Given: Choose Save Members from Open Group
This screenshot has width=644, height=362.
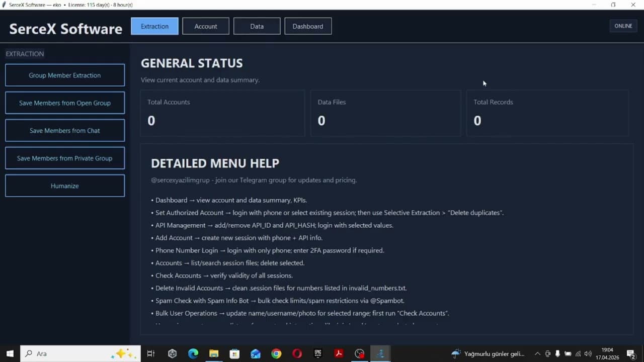Looking at the screenshot, I should [65, 103].
